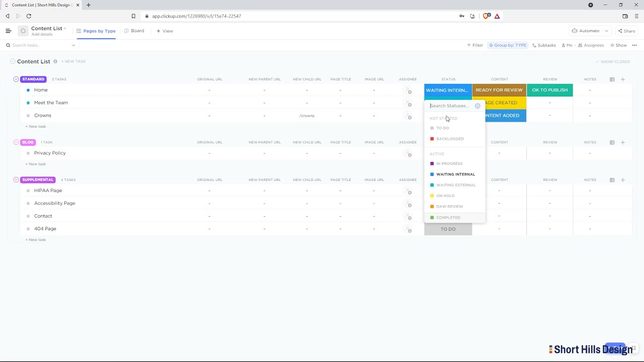The image size is (644, 362).
Task: Open column settings icon in the SUPPLEMENTAL group
Action: (x=612, y=180)
